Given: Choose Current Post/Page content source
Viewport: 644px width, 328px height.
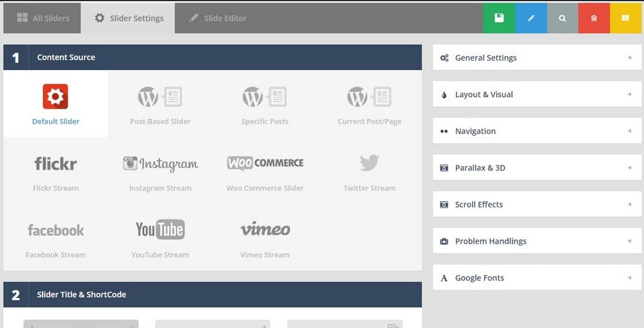Looking at the screenshot, I should [x=369, y=104].
